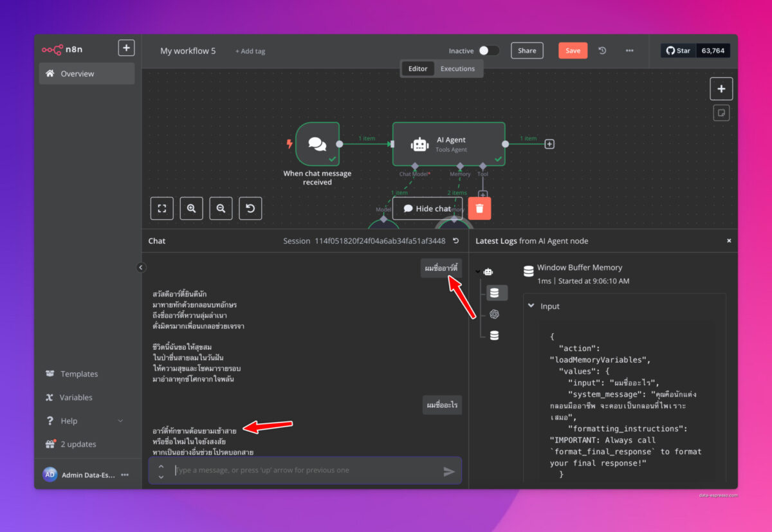Select the AI Agent robot icon in logs
This screenshot has width=772, height=532.
[488, 271]
